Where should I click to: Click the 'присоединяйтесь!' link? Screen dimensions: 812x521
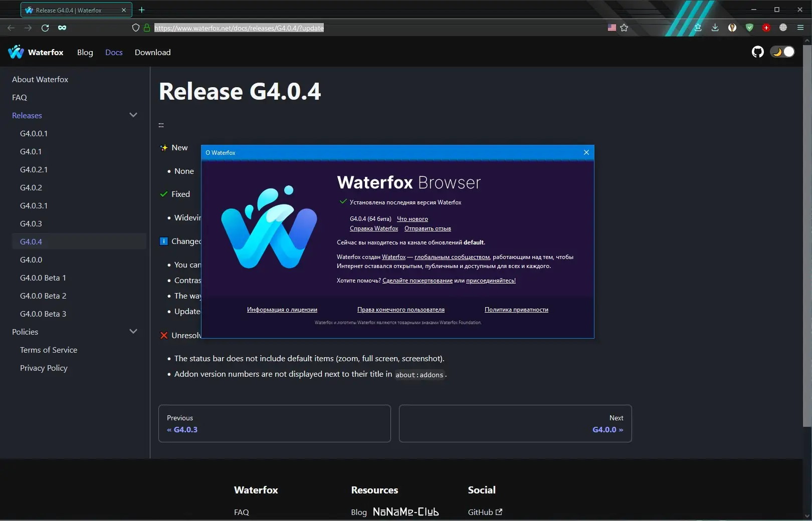[x=491, y=281]
